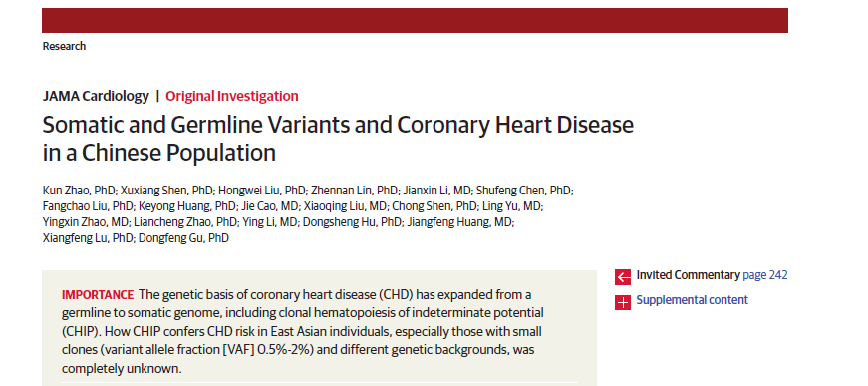The image size is (868, 386).
Task: Click the Original Investigation label
Action: (232, 96)
